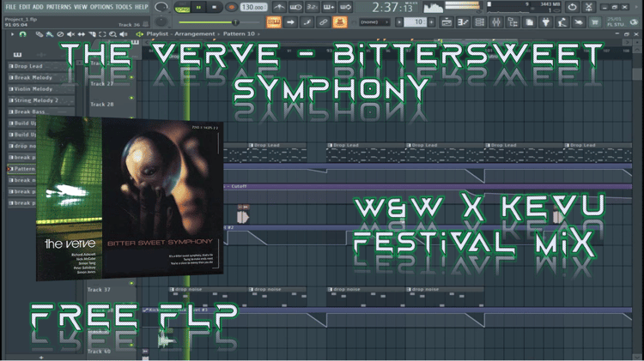Select the slice tool
The width and height of the screenshot is (644, 361).
click(x=92, y=34)
